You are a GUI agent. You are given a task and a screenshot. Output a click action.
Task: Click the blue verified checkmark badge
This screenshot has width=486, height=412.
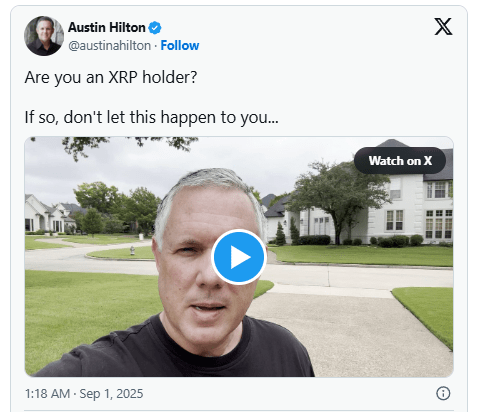point(155,28)
